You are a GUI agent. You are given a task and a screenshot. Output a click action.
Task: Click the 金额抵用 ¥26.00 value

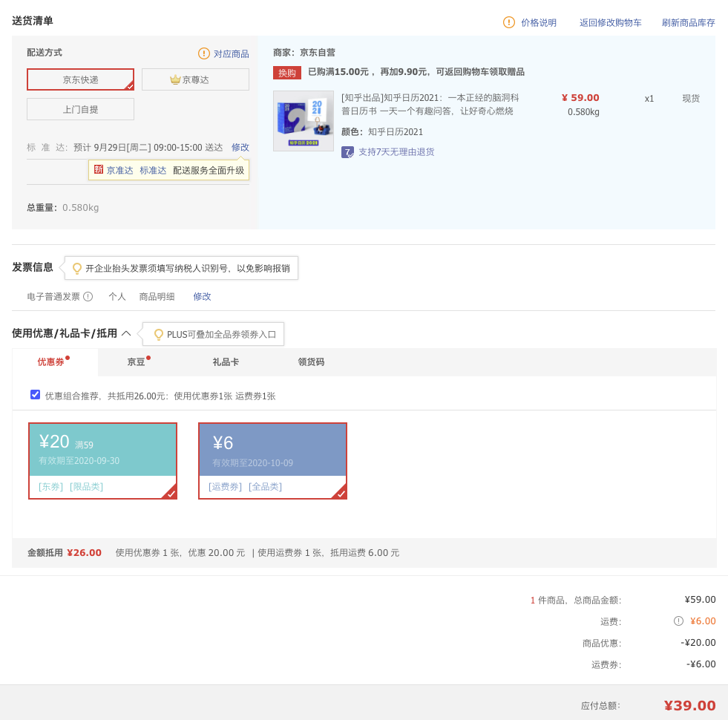84,553
